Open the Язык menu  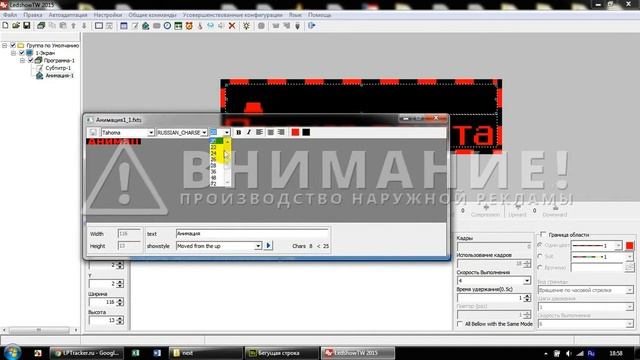pos(295,15)
